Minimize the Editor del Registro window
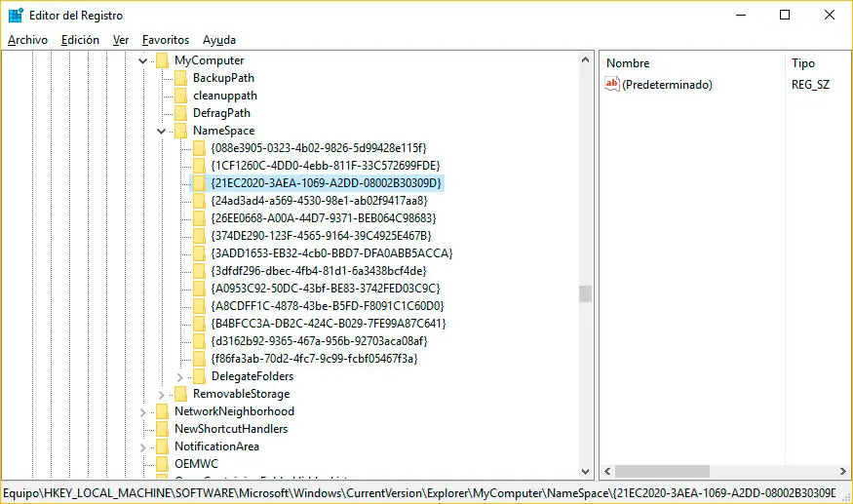The width and height of the screenshot is (853, 504). pos(740,15)
